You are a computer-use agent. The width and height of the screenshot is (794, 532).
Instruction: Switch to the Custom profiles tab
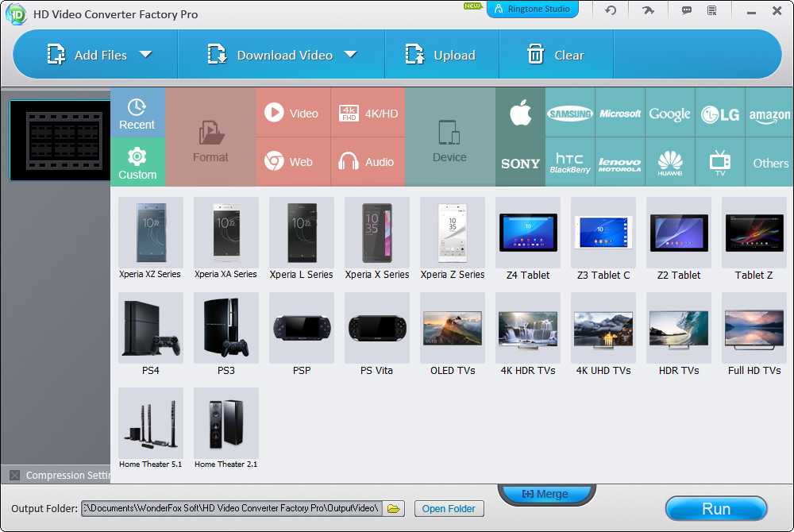[x=137, y=163]
